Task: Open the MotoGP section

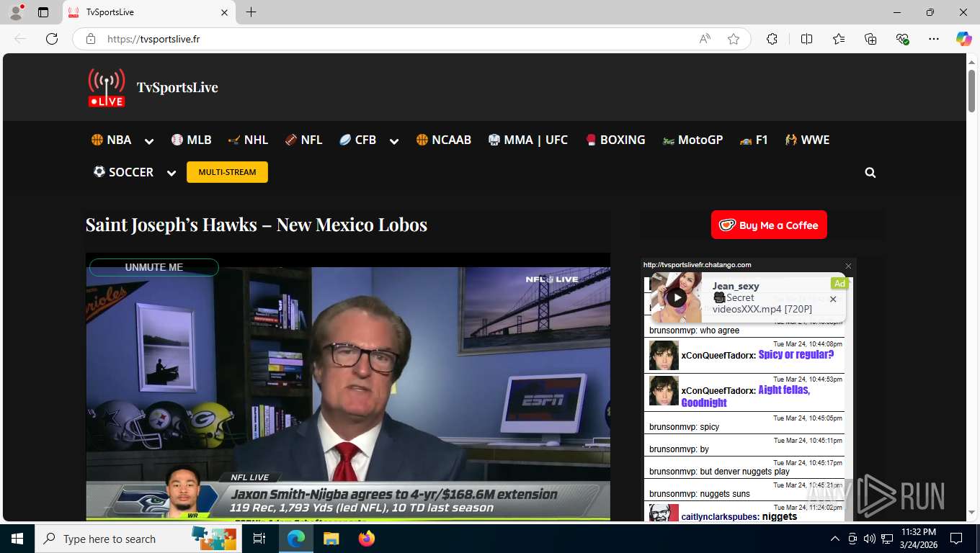Action: pyautogui.click(x=692, y=140)
